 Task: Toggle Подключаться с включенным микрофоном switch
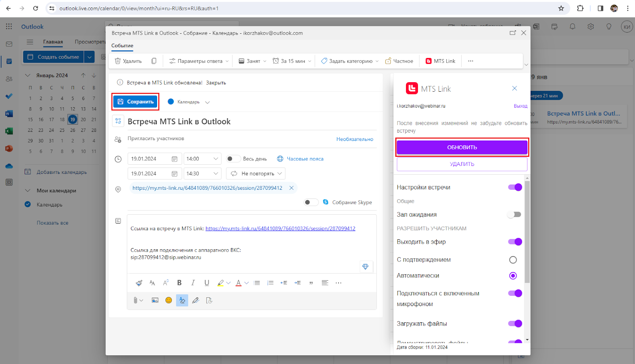pyautogui.click(x=515, y=293)
